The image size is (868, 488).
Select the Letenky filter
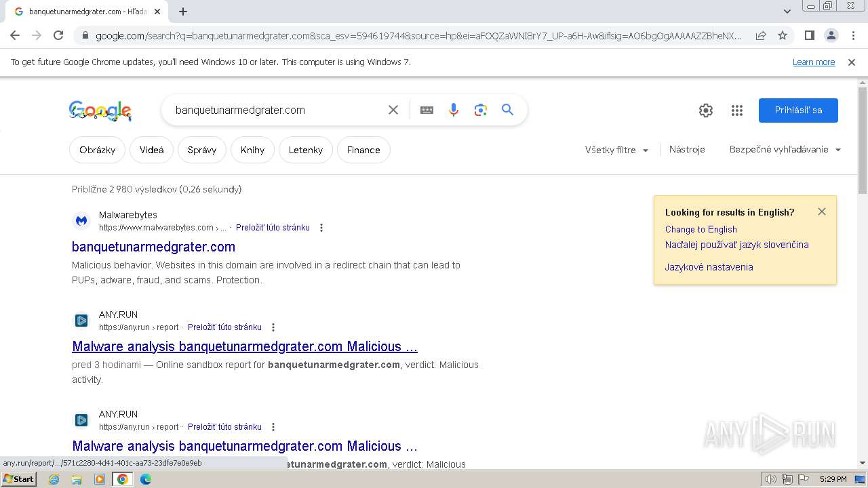pyautogui.click(x=306, y=150)
